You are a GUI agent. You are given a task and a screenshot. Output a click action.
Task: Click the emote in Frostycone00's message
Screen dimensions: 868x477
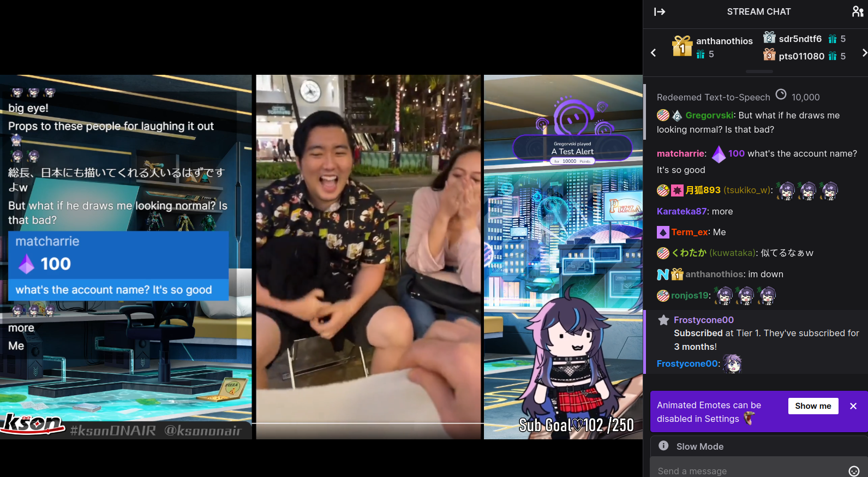[x=733, y=363]
